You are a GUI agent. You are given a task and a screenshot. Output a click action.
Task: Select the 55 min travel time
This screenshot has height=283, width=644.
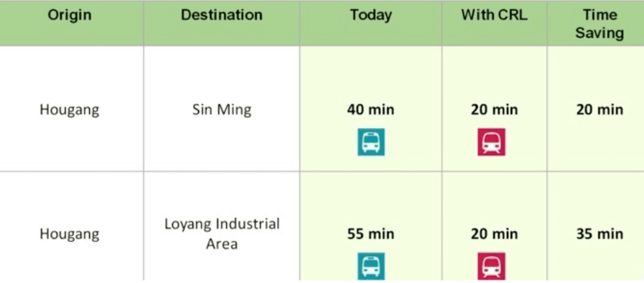click(371, 234)
